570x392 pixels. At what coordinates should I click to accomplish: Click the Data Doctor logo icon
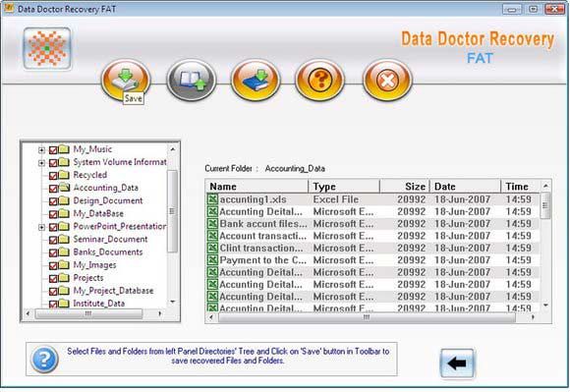point(47,48)
